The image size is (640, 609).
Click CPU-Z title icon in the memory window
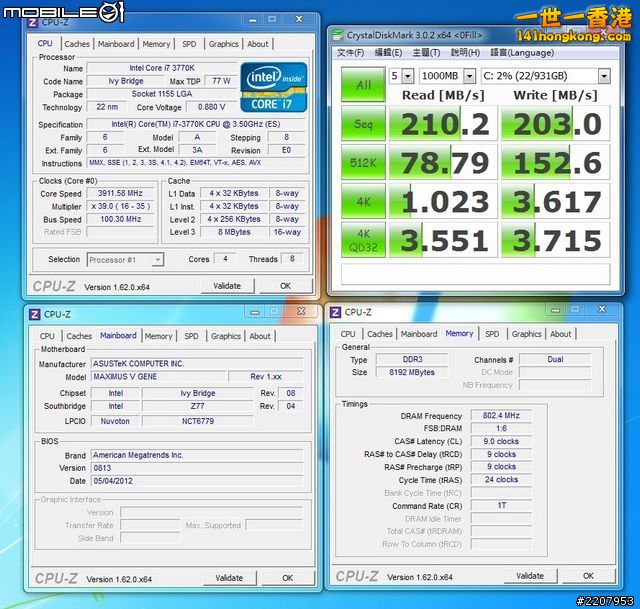[337, 313]
